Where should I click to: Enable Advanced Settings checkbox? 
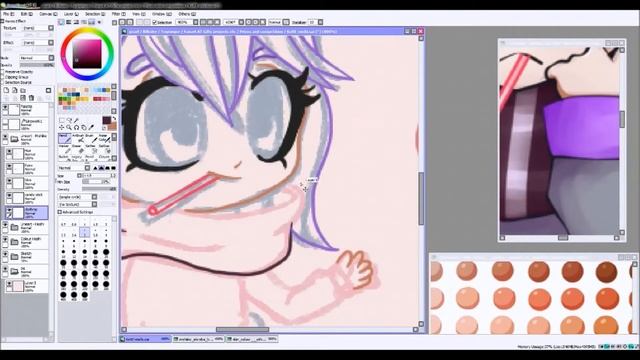(x=60, y=212)
